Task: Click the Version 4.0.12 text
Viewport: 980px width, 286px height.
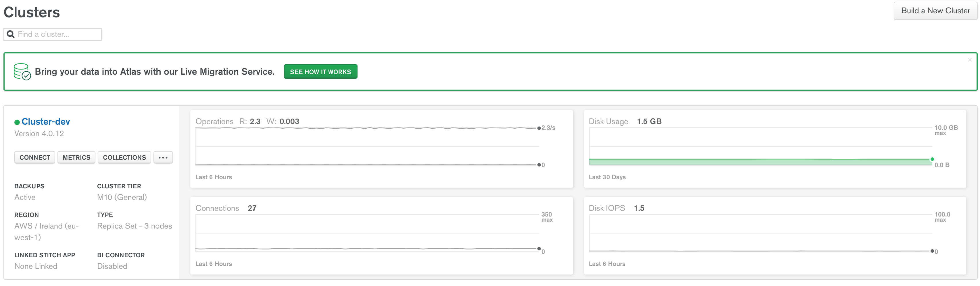Action: (x=39, y=134)
